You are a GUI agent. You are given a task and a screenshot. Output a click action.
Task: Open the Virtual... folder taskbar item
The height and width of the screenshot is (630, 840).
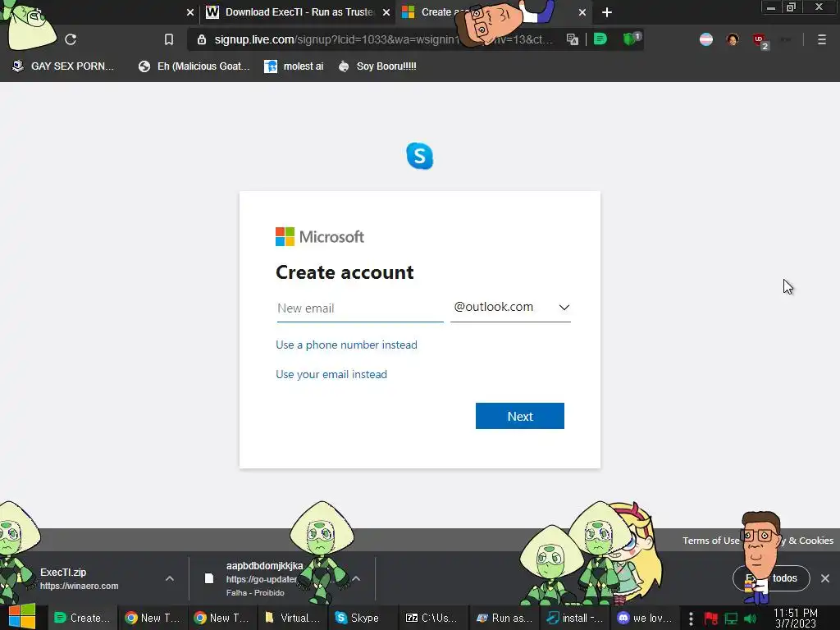click(x=293, y=619)
